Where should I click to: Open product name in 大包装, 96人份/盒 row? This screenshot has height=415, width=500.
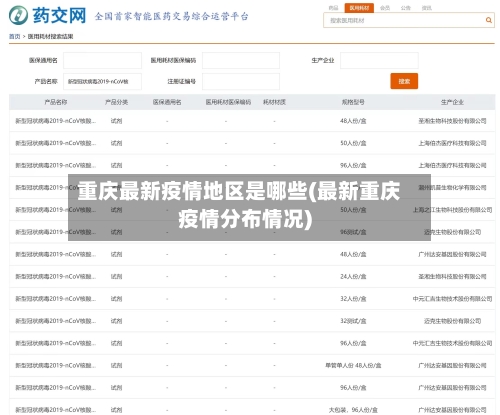click(55, 410)
